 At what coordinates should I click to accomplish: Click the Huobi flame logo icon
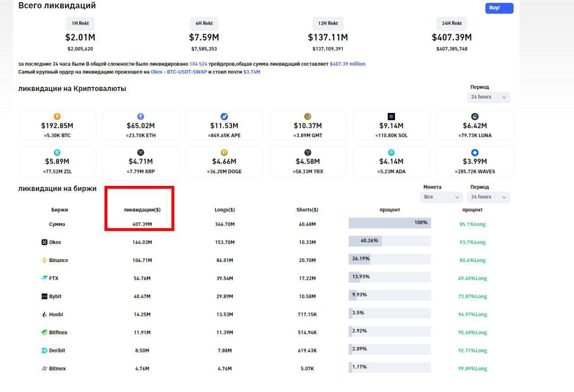[x=44, y=314]
